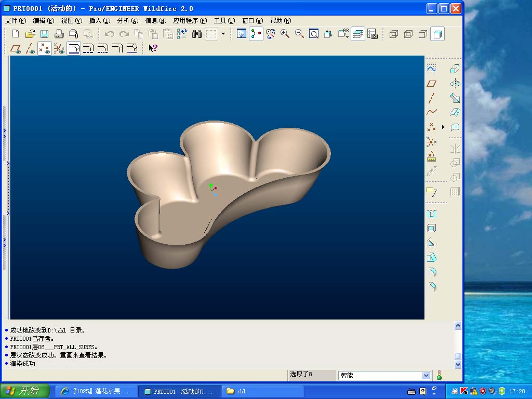Image resolution: width=532 pixels, height=399 pixels.
Task: Create a new file with the blank page icon
Action: click(x=16, y=34)
